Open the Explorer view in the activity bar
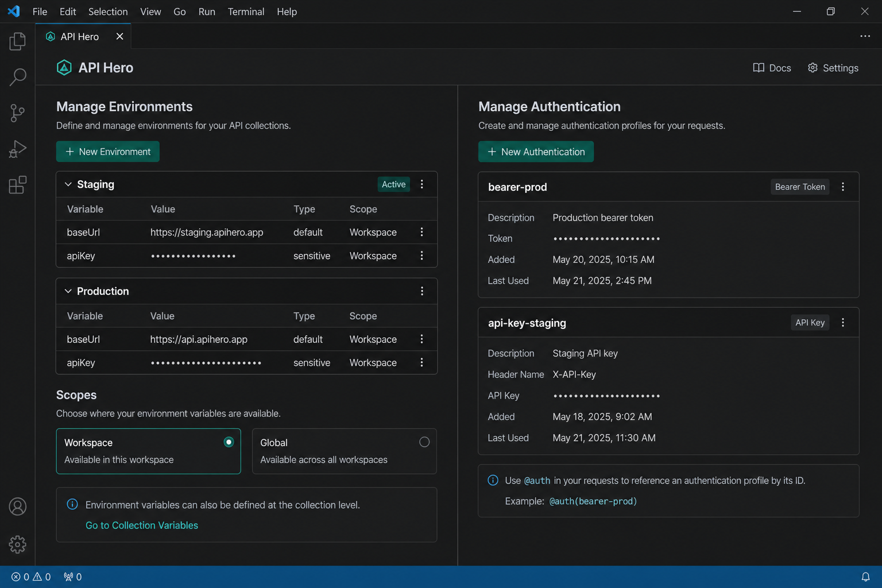 18,41
